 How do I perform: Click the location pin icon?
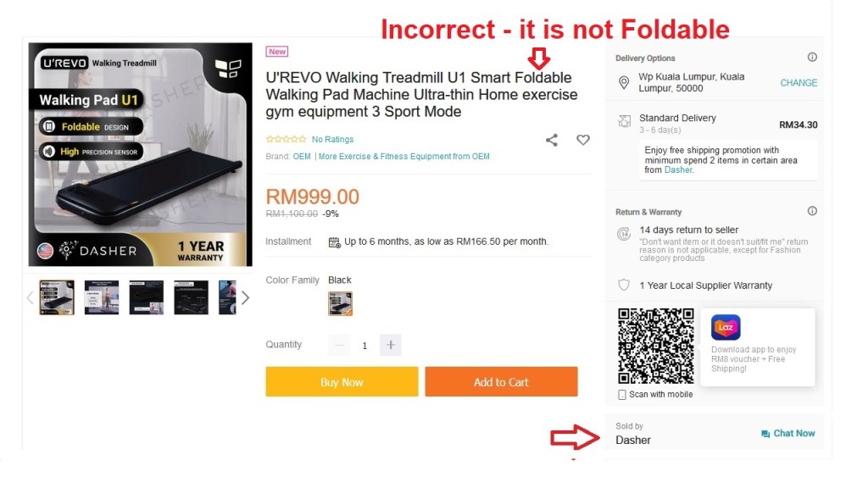coord(624,82)
